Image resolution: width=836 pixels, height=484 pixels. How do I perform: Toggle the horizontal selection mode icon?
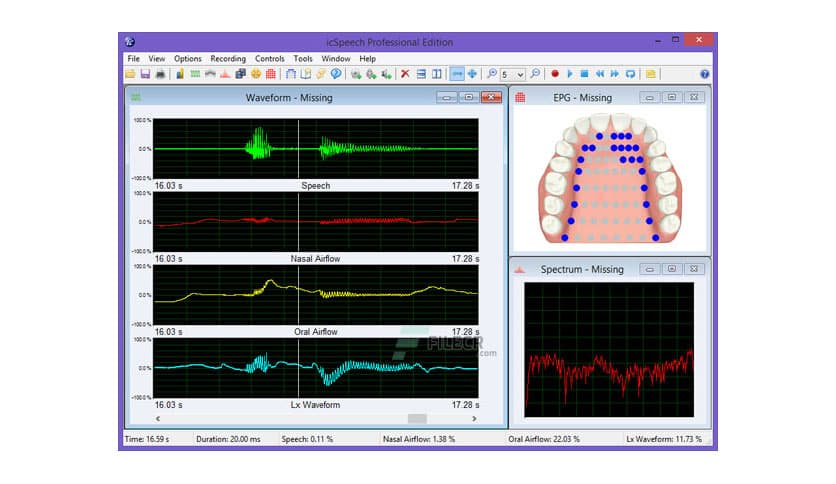coord(457,74)
